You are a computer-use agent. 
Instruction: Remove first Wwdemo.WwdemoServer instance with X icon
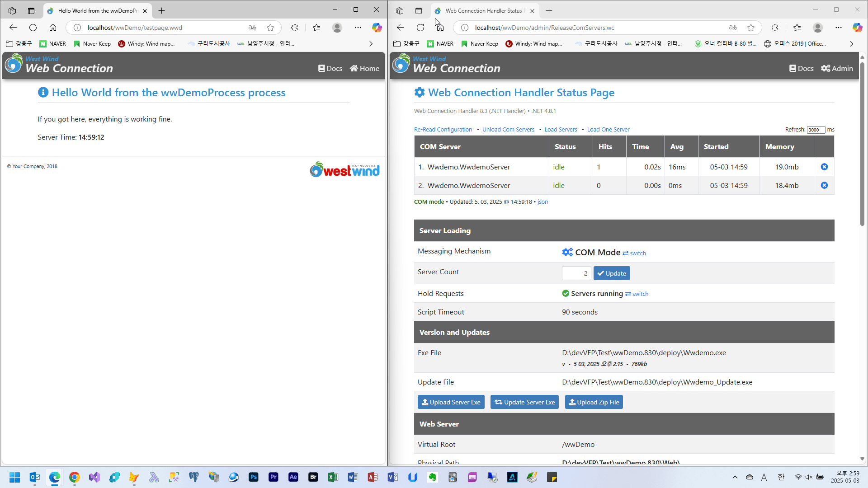[x=824, y=167]
